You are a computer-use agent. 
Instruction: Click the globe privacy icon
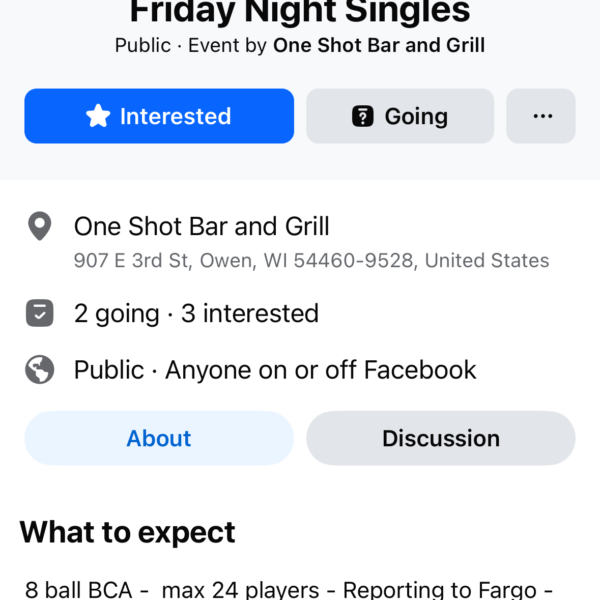[39, 370]
